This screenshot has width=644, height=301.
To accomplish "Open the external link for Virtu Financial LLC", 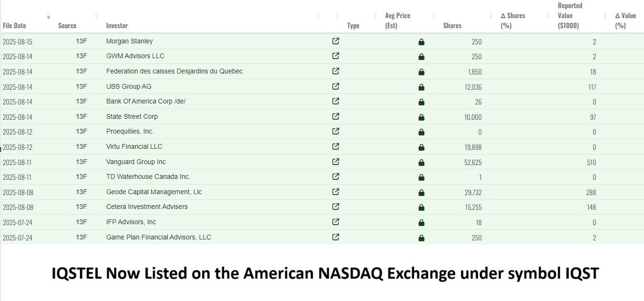I will (x=336, y=146).
